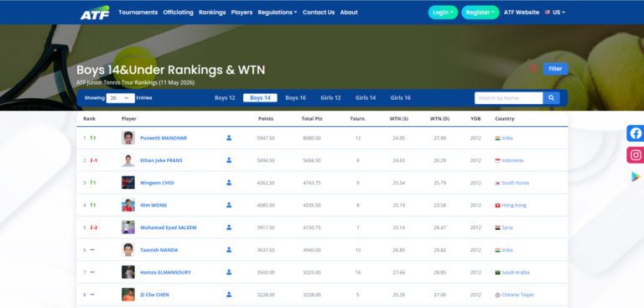
Task: Click Him WONG's photo thumbnail
Action: [128, 205]
